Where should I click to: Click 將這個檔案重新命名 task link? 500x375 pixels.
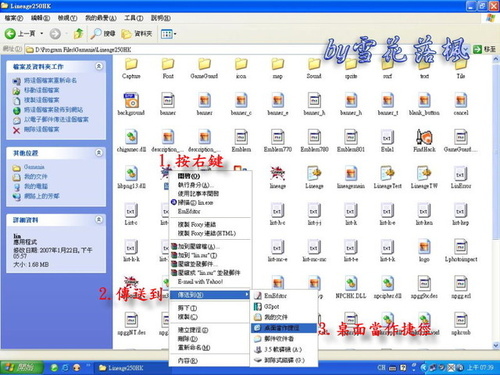[50, 80]
